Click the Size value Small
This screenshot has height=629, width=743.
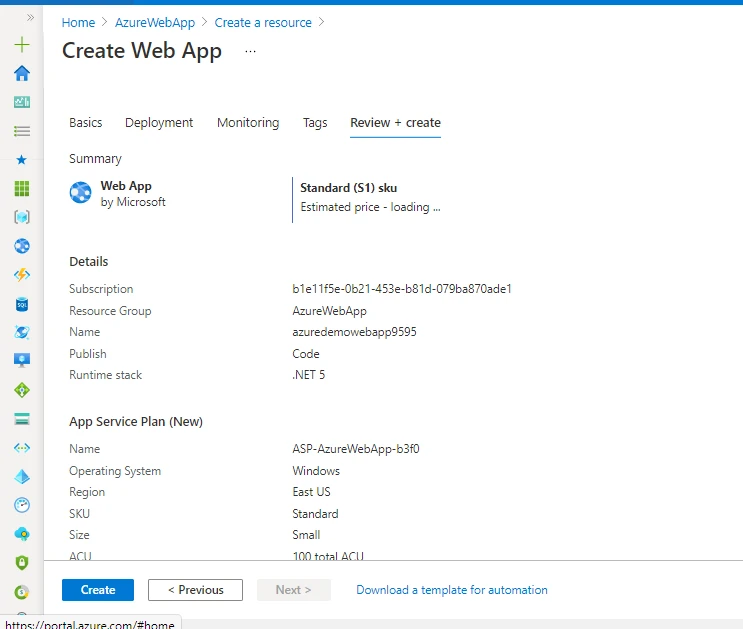point(306,535)
